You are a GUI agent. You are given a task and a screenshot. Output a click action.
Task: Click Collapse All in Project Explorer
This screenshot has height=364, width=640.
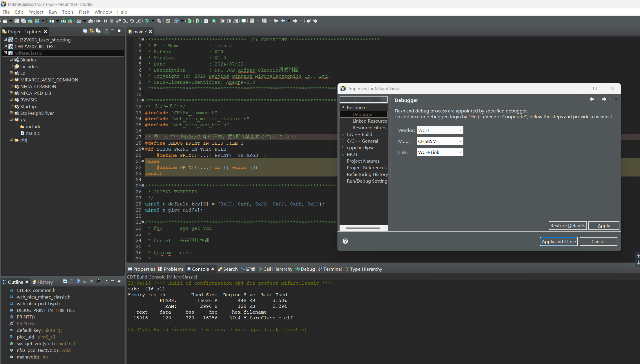click(x=85, y=31)
